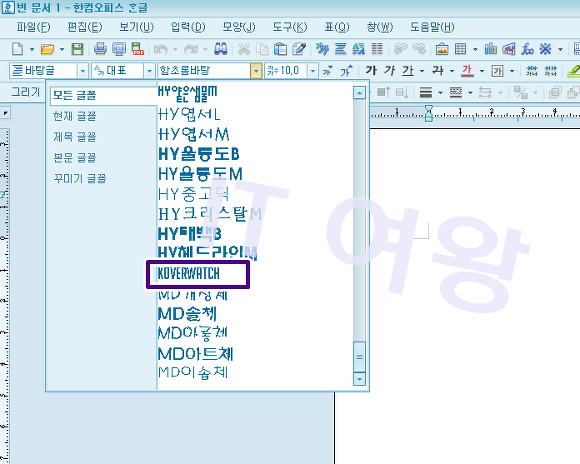Open the character shape dialog icon
Screen dimensions: 580x464
click(x=322, y=49)
